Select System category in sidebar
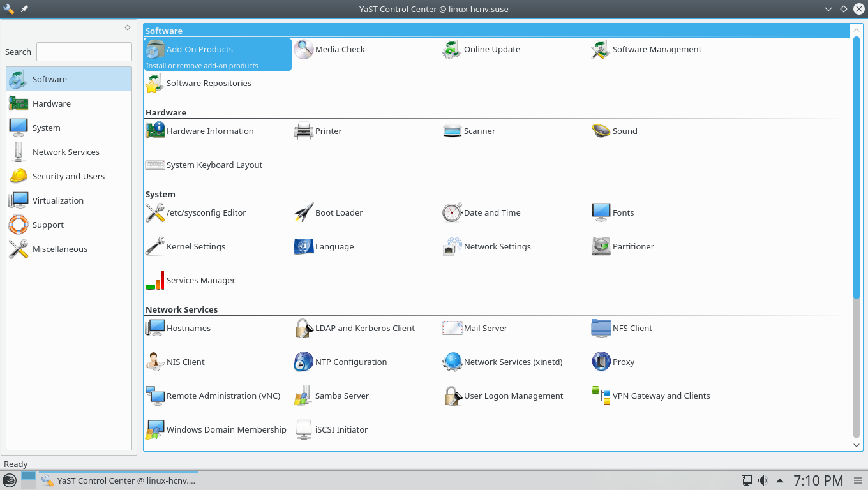Image resolution: width=868 pixels, height=490 pixels. (69, 128)
